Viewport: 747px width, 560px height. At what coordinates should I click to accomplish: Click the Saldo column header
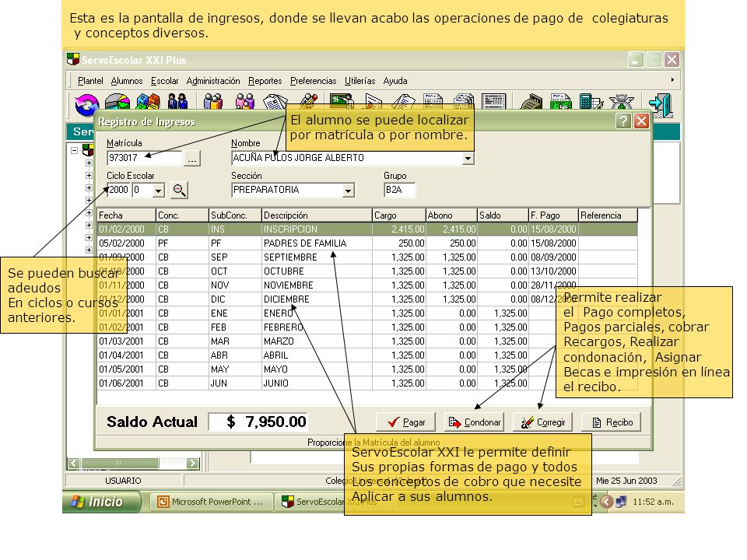click(503, 215)
